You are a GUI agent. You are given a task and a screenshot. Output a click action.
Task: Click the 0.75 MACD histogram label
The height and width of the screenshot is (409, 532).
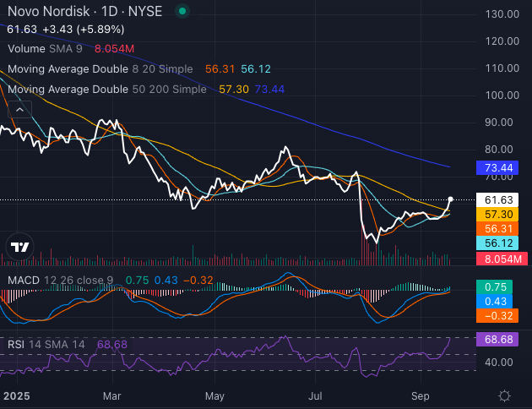click(494, 286)
